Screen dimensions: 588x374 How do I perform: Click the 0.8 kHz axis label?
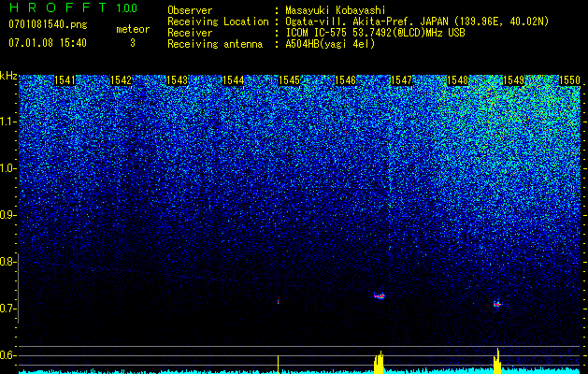[x=7, y=262]
